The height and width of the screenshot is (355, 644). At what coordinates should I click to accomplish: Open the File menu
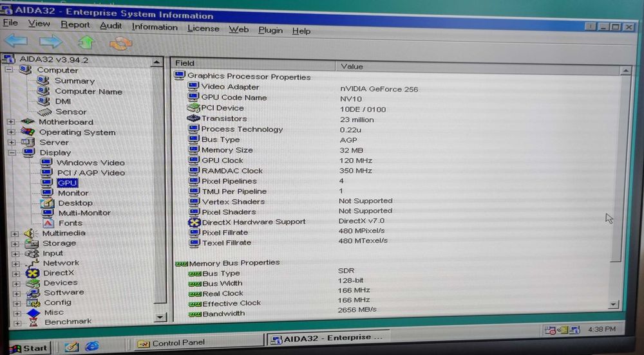point(10,23)
